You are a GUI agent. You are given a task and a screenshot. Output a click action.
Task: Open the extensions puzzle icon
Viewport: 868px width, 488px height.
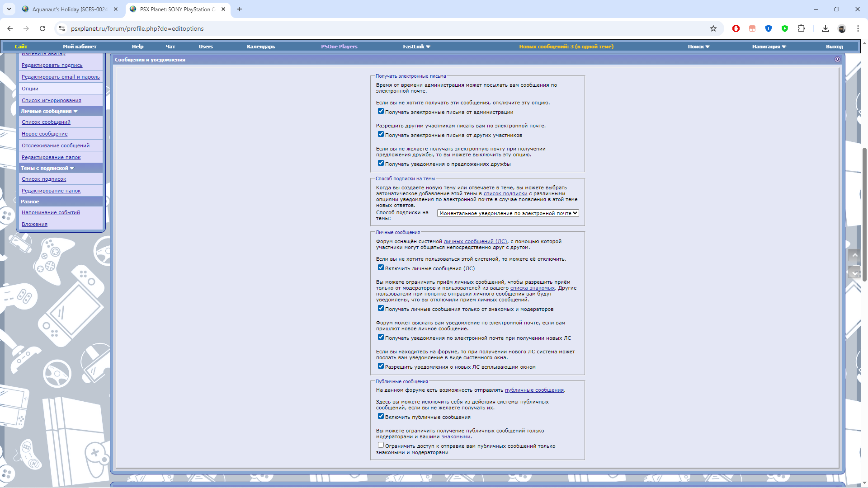[801, 28]
